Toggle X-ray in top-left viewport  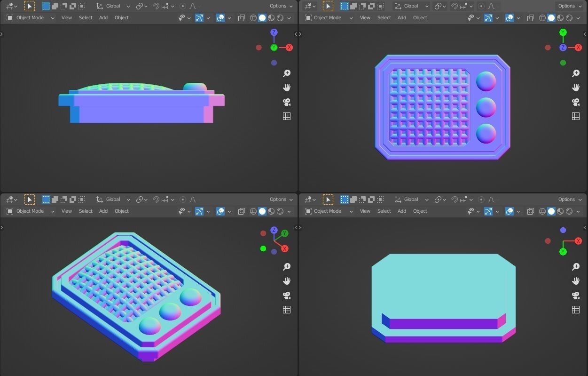tap(241, 18)
